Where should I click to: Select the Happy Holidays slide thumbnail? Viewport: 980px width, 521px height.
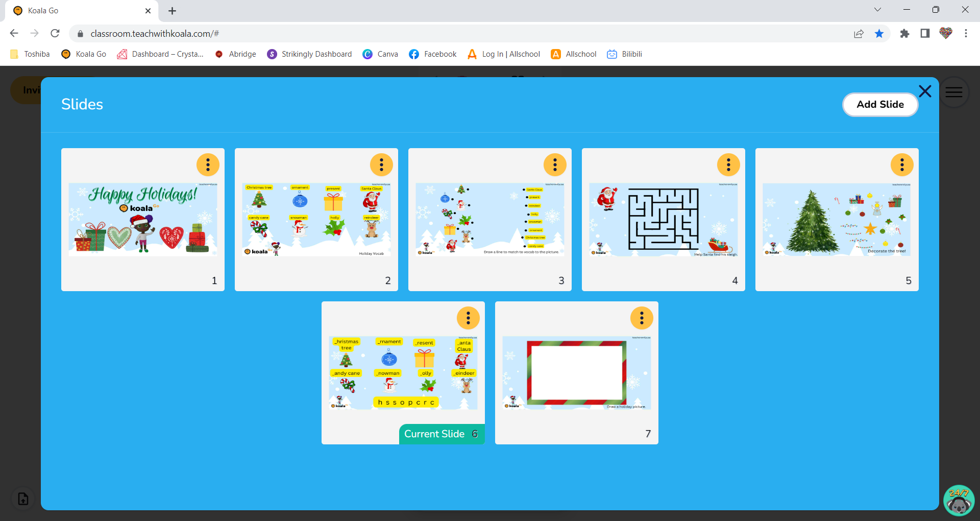[143, 219]
